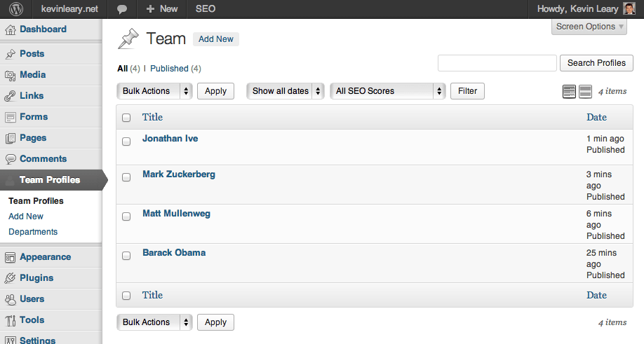Open the Departments submenu item
Image resolution: width=644 pixels, height=344 pixels.
click(33, 232)
